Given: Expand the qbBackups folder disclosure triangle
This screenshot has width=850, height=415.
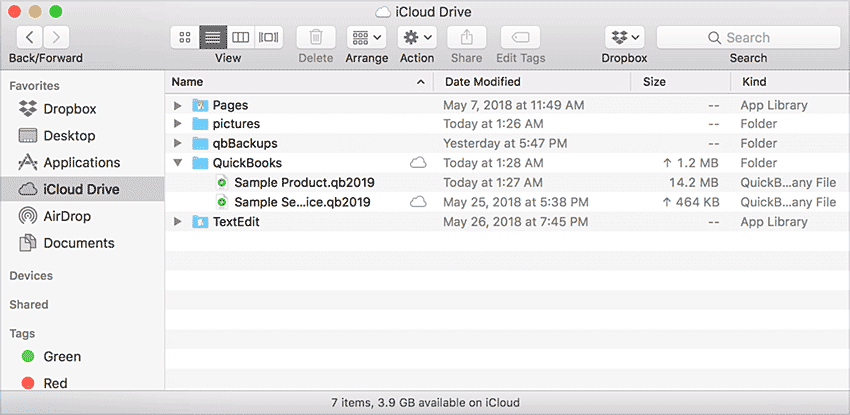Looking at the screenshot, I should pos(177,144).
